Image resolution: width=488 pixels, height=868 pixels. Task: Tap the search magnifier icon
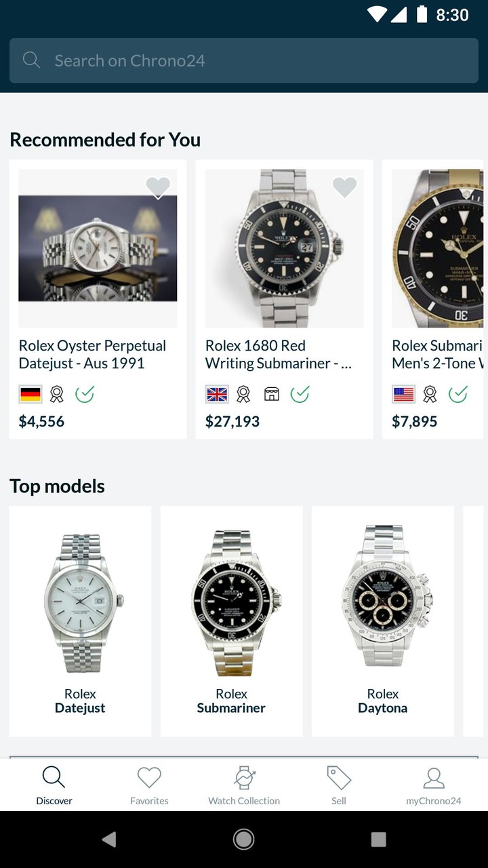click(32, 60)
